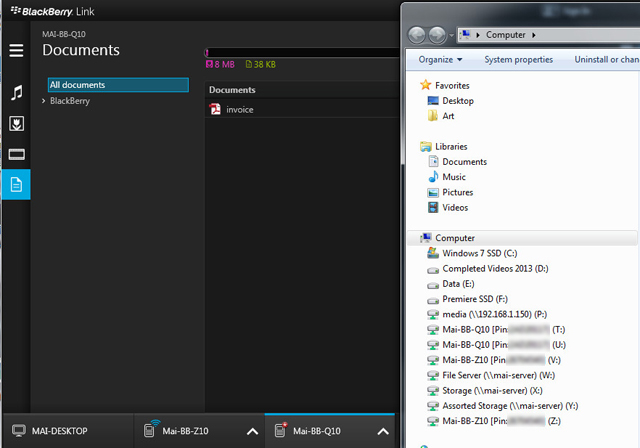640x448 pixels.
Task: Click the Premiere SSD (F:) drive icon
Action: (x=433, y=300)
